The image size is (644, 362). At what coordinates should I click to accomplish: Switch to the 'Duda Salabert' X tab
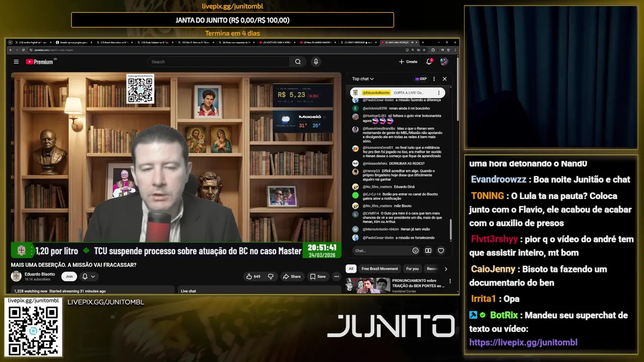point(155,43)
